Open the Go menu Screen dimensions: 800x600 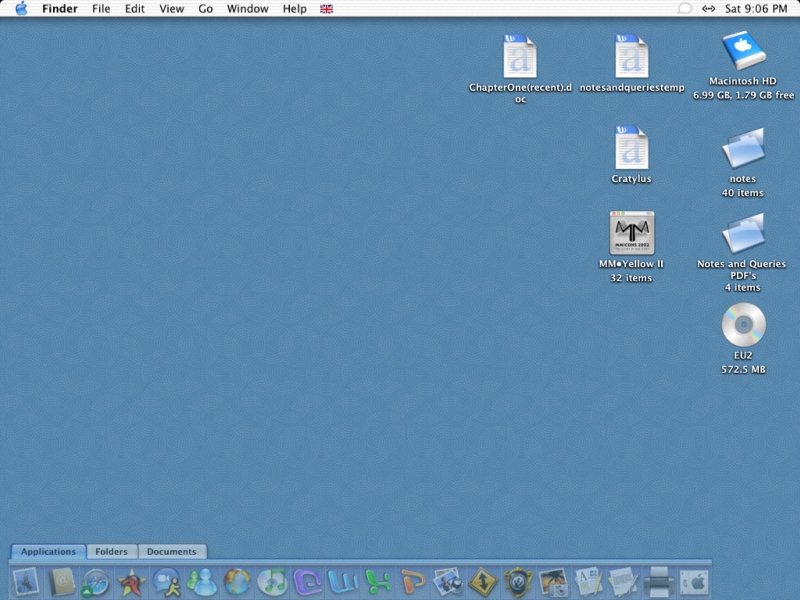coord(205,9)
